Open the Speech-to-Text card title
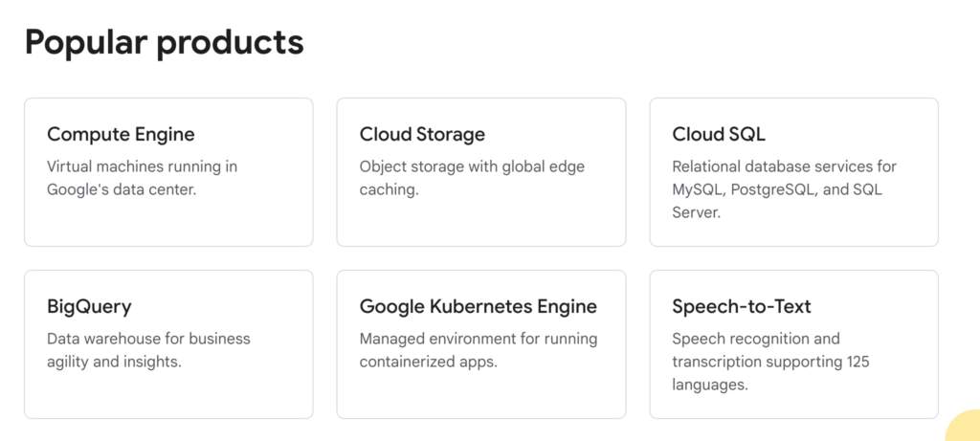Viewport: 980px width, 441px height. (x=742, y=306)
